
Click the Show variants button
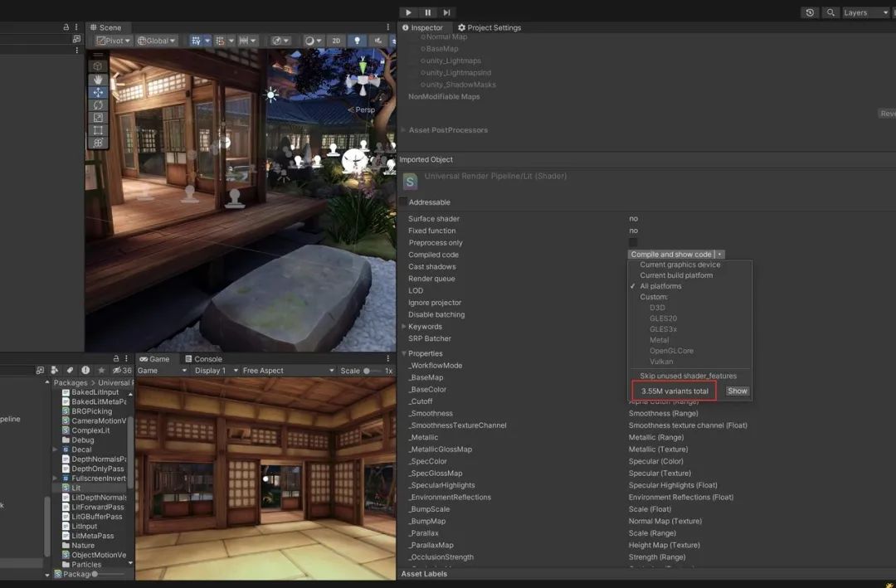(737, 391)
